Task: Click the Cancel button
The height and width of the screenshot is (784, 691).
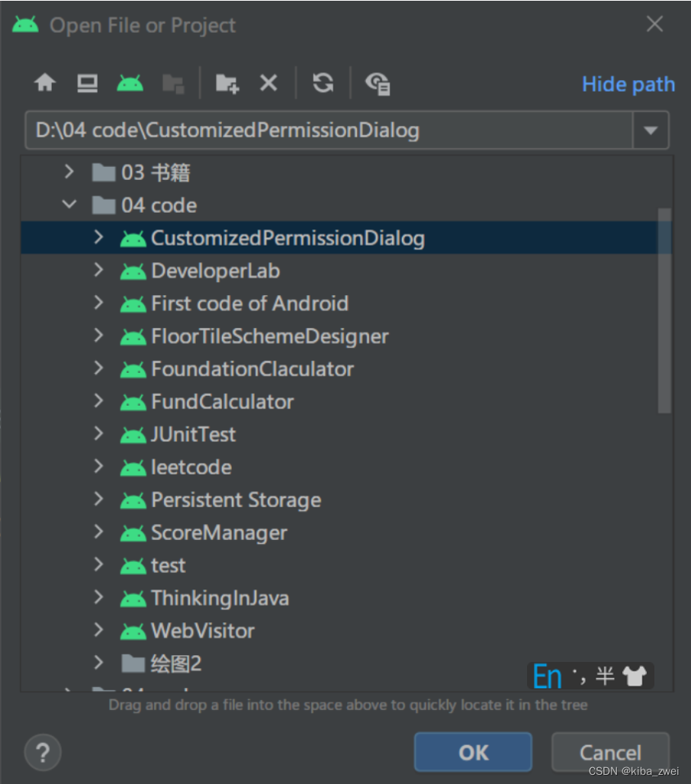Action: [610, 752]
